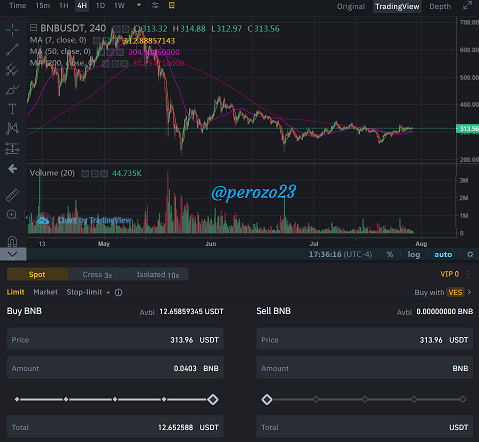Open chart settings gear at bottom right

tap(470, 254)
